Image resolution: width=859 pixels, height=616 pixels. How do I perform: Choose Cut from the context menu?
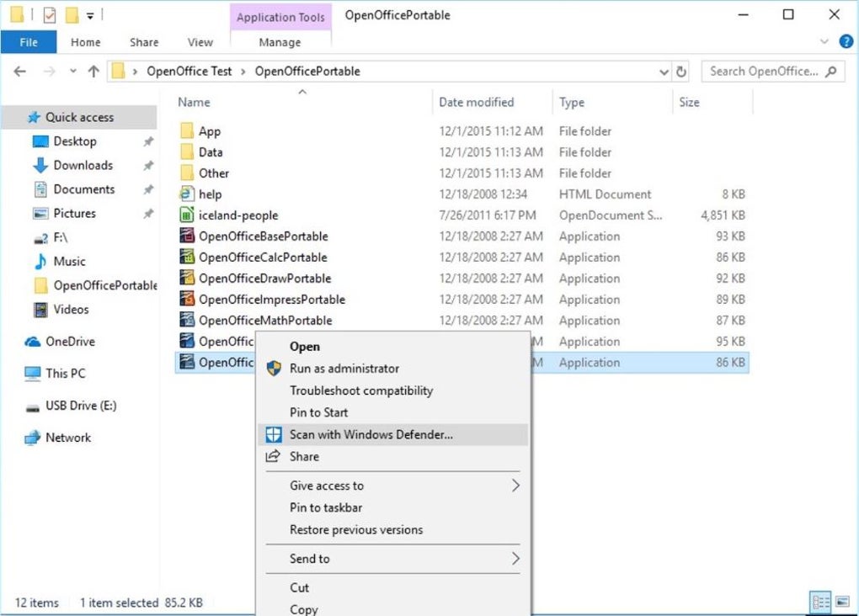[x=392, y=587]
